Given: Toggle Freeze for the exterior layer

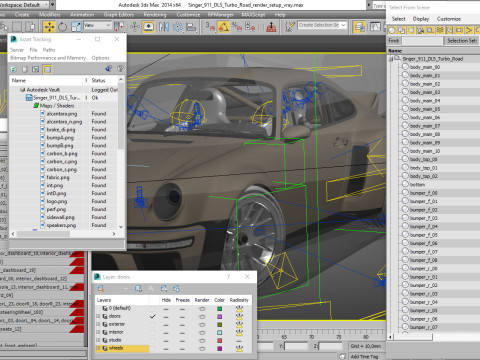Looking at the screenshot, I should 182,324.
